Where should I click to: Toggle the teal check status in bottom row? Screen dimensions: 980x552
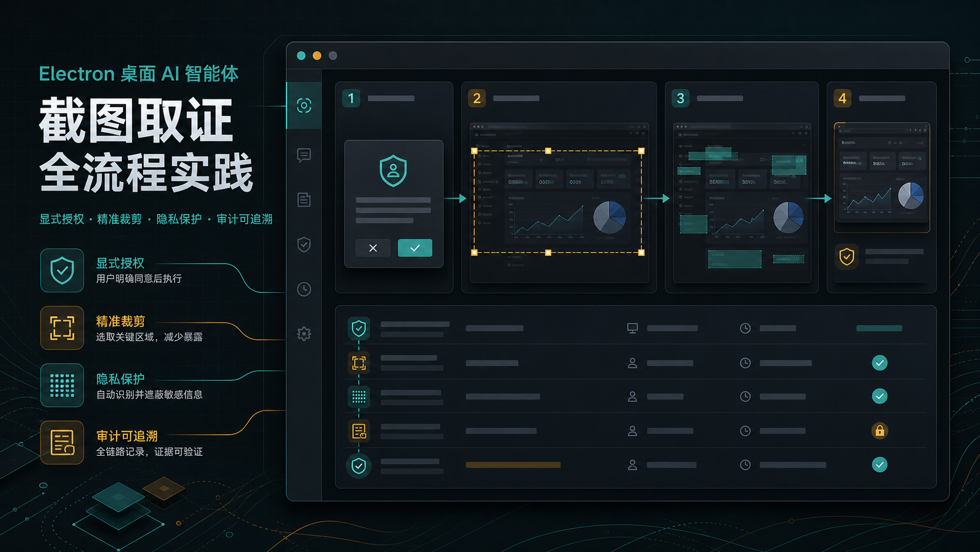tap(879, 465)
